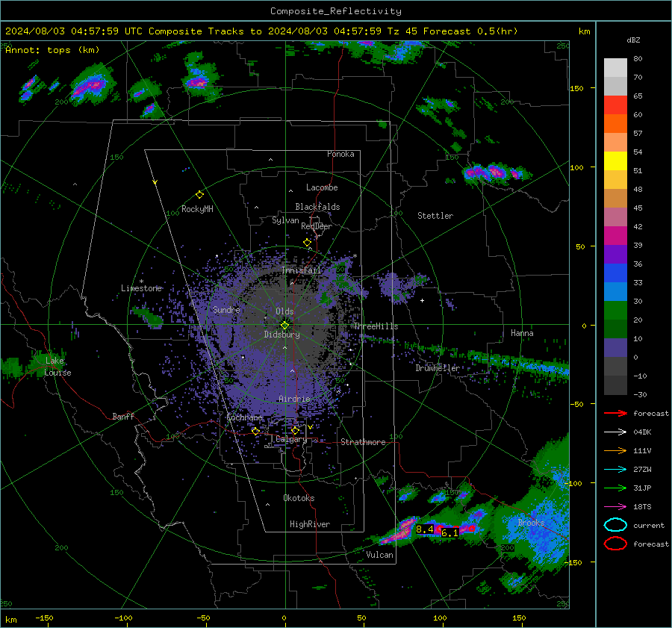Click the RockyMH label
672x628 pixels.
(197, 209)
